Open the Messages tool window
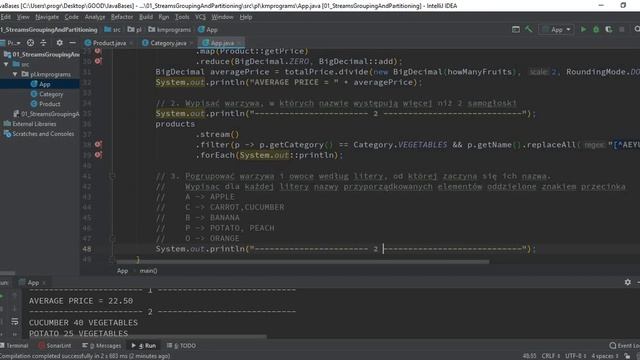This screenshot has height=360, width=640. [x=102, y=346]
